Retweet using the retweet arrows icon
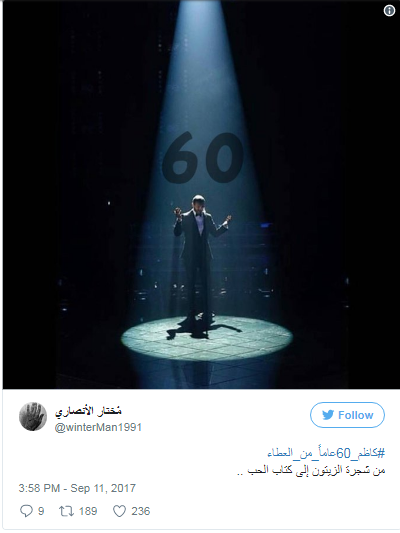This screenshot has height=533, width=400. click(66, 511)
